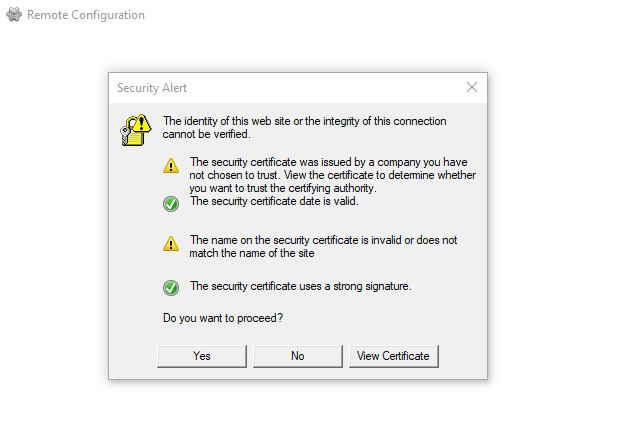Click empty title bar area of Security Alert
The image size is (626, 434).
point(320,88)
